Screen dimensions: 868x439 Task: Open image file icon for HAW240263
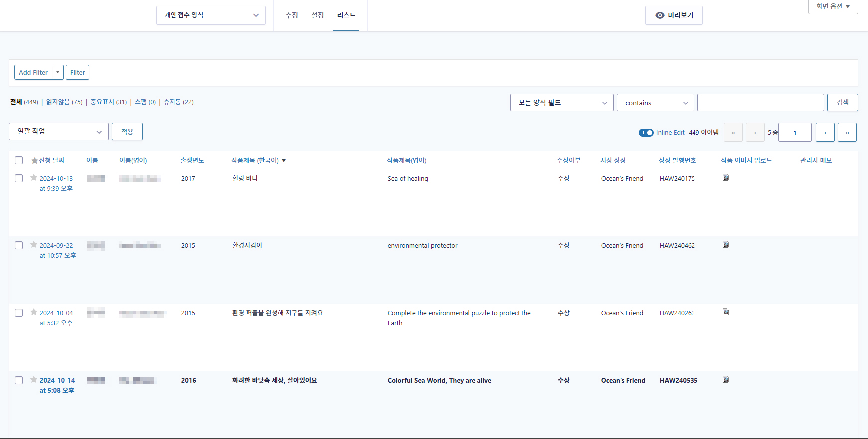(726, 312)
